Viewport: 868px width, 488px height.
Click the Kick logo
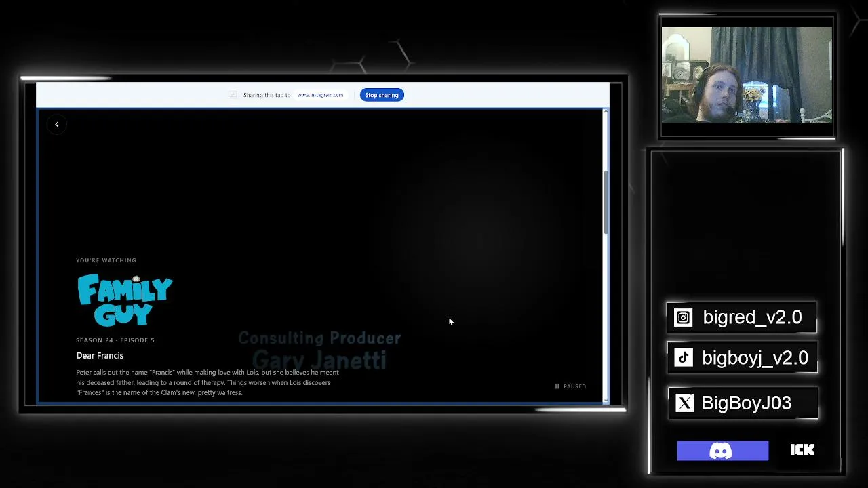(802, 450)
